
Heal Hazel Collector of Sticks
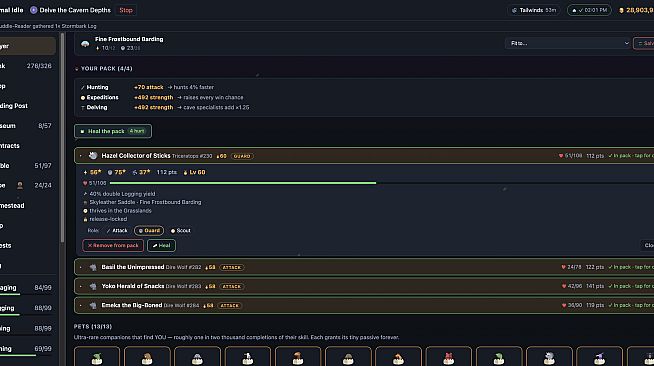pos(161,246)
